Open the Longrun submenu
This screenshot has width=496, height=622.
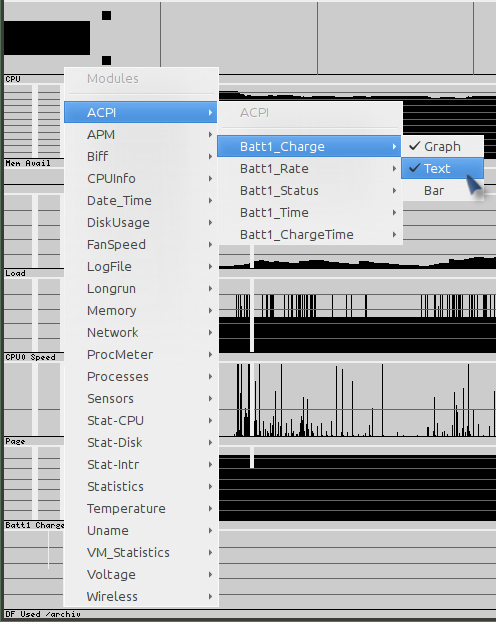[x=140, y=289]
